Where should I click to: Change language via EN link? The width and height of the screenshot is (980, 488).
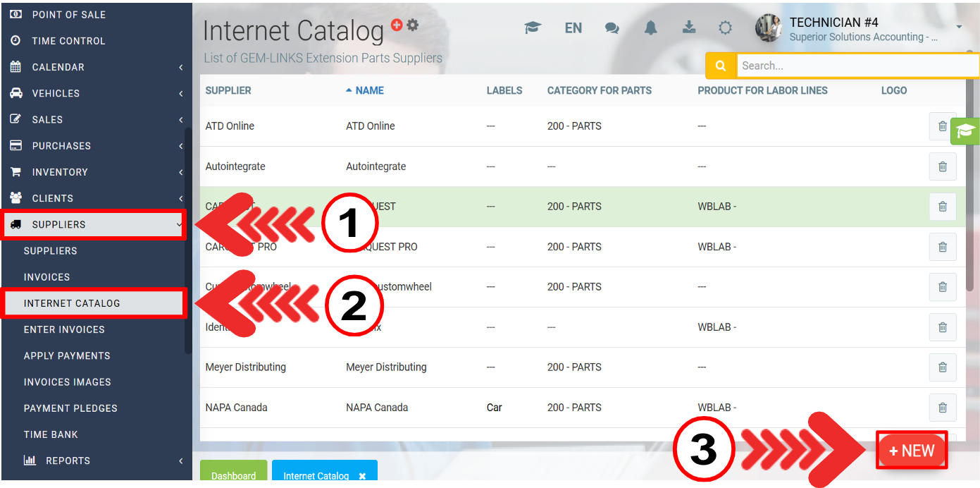coord(573,28)
